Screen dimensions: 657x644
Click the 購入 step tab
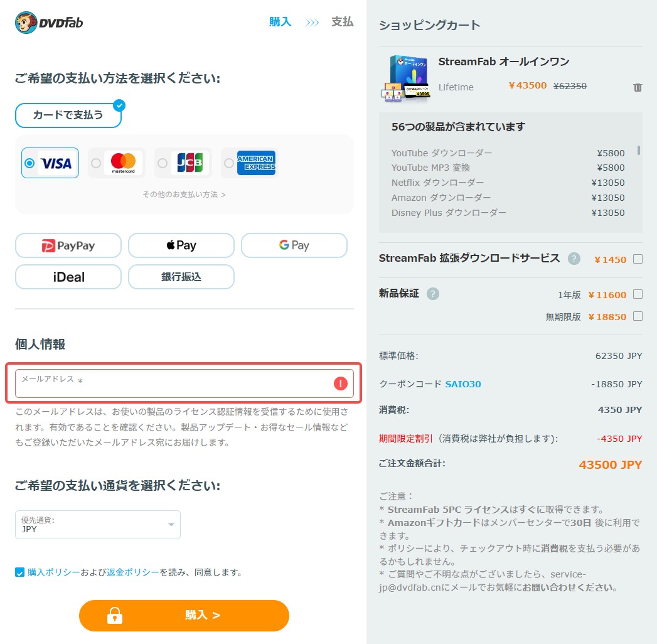coord(280,22)
